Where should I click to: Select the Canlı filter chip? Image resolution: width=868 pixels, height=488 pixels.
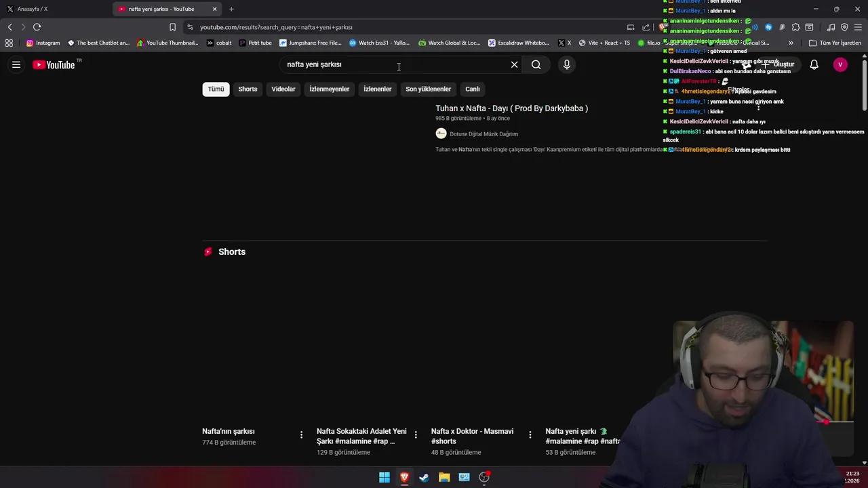point(473,89)
